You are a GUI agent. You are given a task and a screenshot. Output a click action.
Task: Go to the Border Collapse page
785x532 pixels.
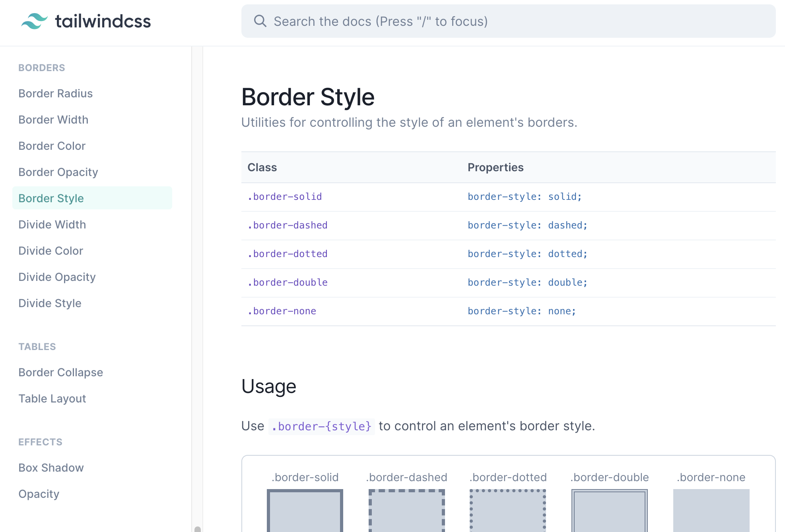point(60,372)
